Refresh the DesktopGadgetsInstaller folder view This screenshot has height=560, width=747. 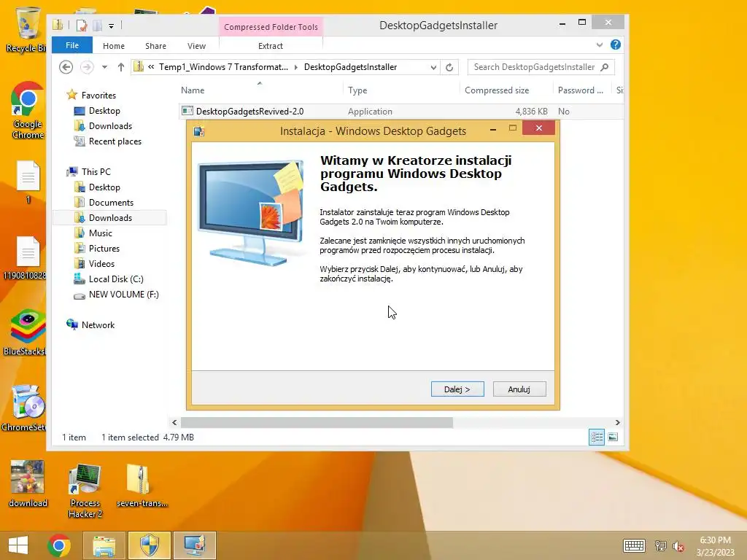click(449, 67)
